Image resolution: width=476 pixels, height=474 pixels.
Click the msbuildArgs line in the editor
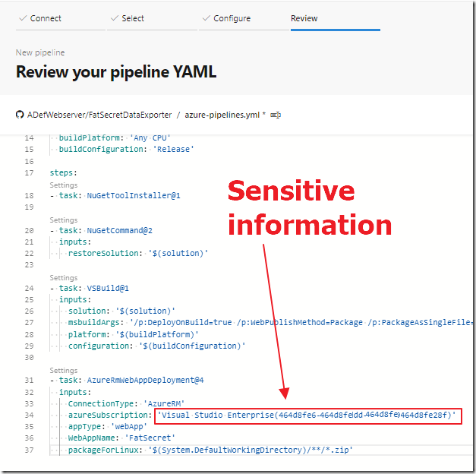pos(270,322)
